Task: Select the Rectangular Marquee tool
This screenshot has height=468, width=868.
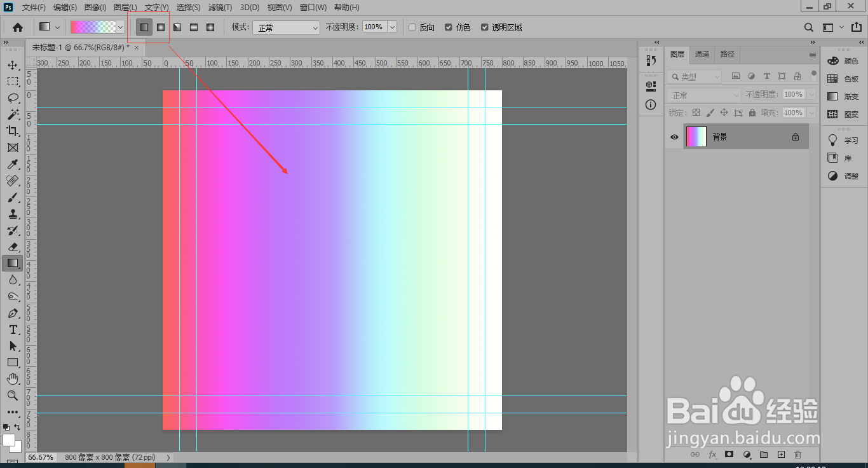Action: 13,81
